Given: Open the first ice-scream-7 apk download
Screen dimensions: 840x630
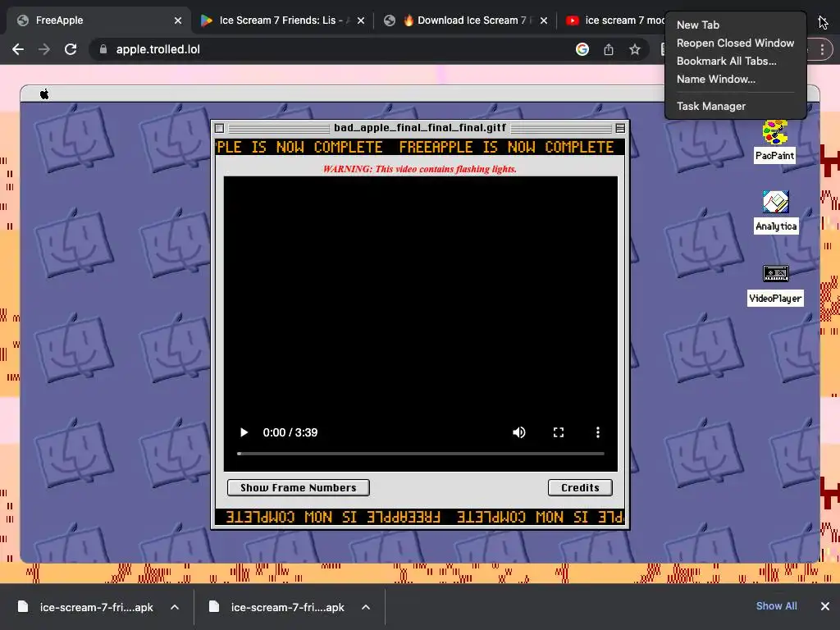Looking at the screenshot, I should tap(97, 607).
